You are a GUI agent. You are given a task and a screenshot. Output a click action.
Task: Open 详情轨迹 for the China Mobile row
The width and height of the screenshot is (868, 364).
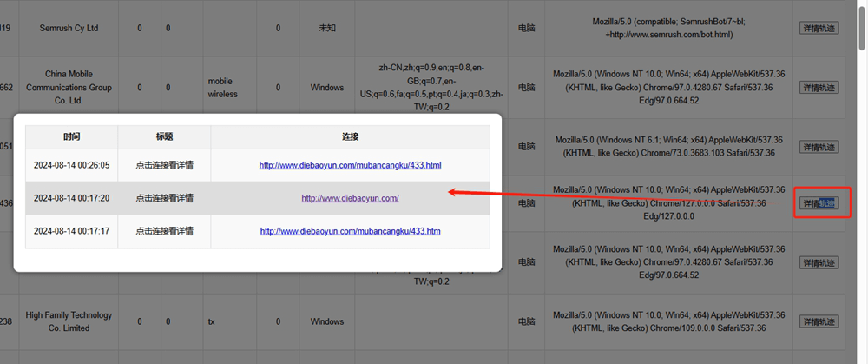(819, 88)
